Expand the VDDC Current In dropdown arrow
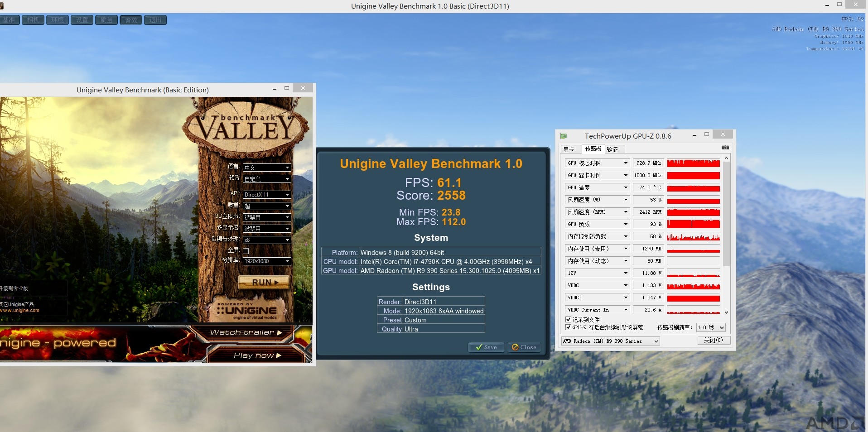This screenshot has height=432, width=868. click(x=626, y=310)
